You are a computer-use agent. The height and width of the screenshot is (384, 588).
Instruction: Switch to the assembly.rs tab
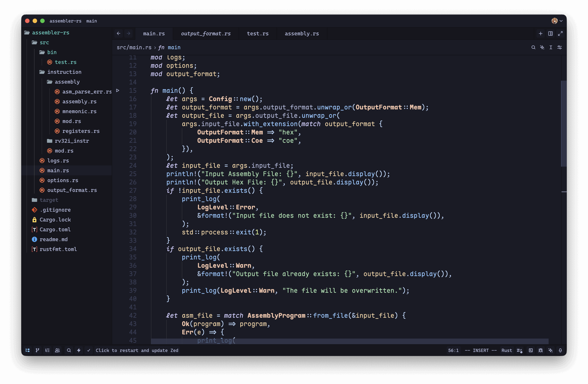[302, 34]
